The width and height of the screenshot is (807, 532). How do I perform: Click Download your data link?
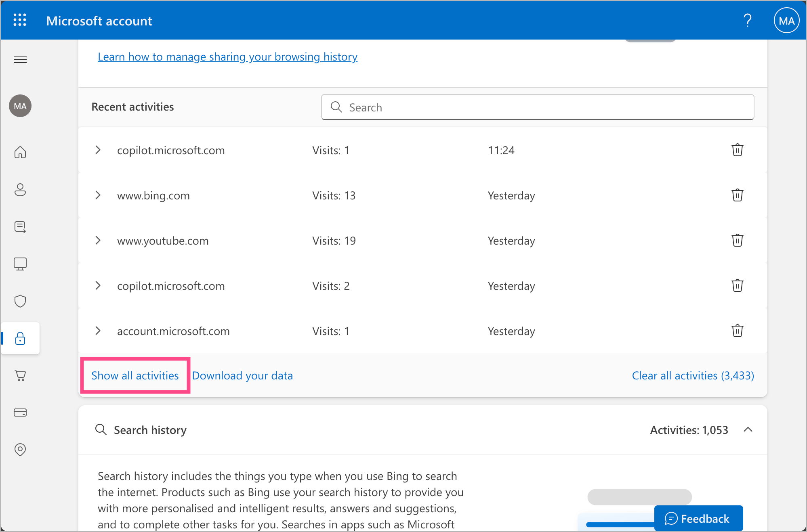click(242, 376)
